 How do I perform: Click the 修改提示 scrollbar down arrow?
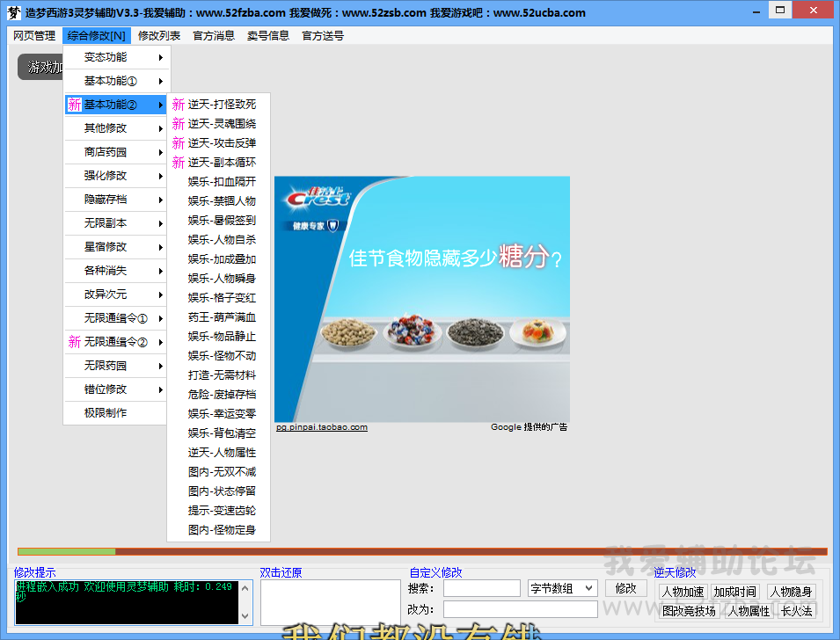click(246, 617)
